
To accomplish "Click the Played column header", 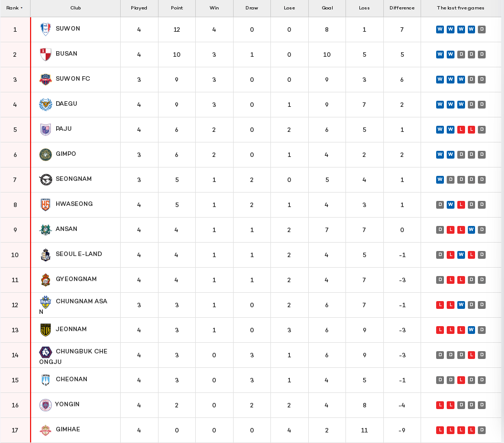I will (x=139, y=8).
